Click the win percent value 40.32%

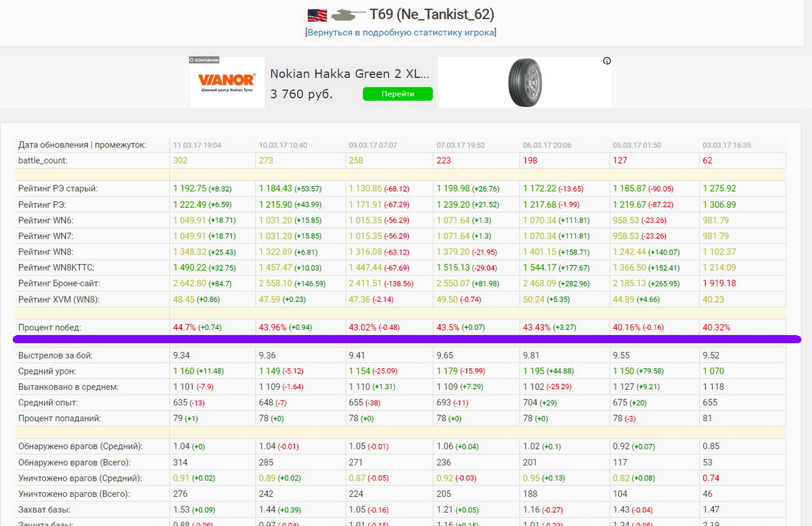pyautogui.click(x=717, y=327)
